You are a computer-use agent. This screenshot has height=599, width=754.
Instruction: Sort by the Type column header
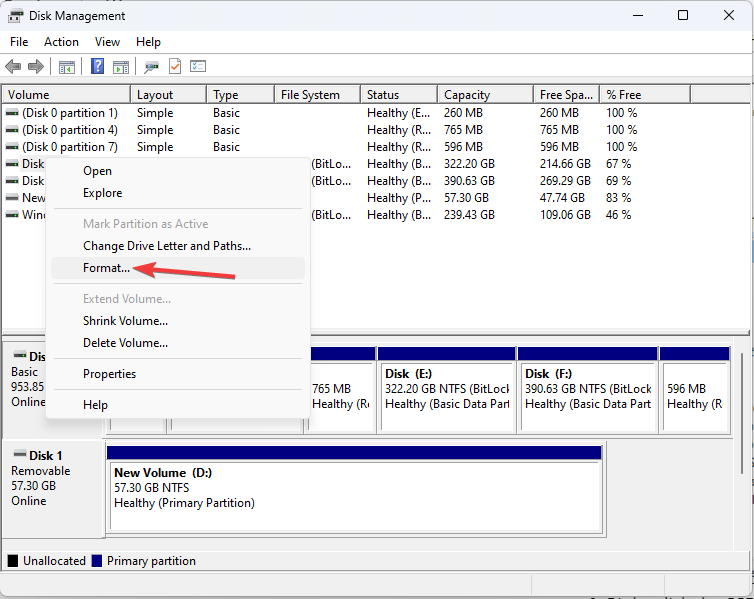point(240,95)
